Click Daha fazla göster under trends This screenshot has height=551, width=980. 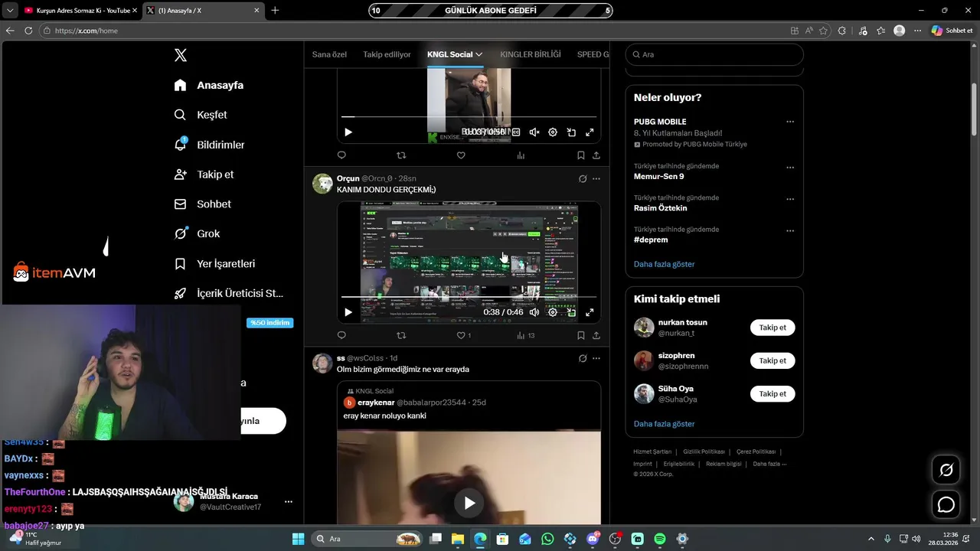click(665, 264)
